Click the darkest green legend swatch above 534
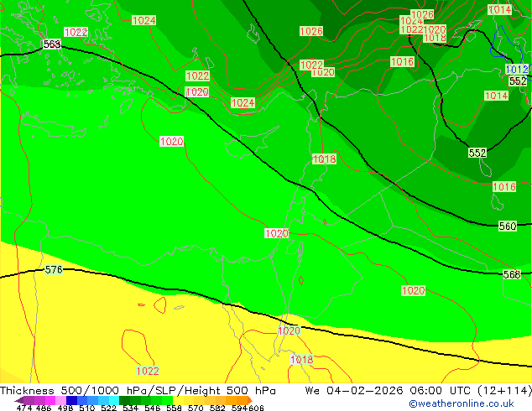This screenshot has height=411, width=532. tap(124, 400)
